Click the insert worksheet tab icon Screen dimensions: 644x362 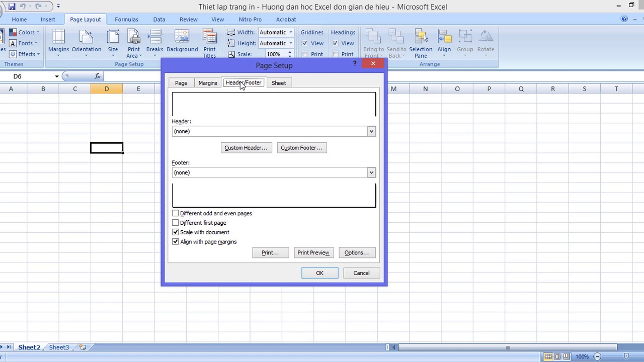(x=83, y=347)
